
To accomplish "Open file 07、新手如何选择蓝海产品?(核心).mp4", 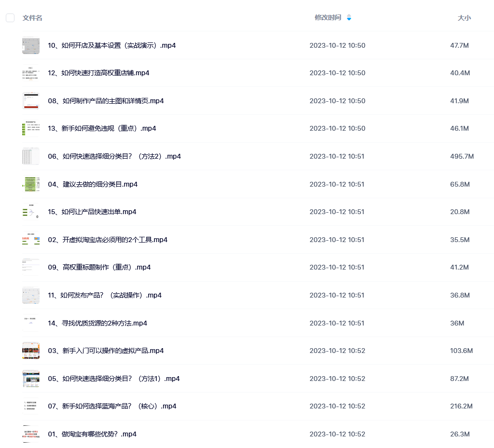I will click(112, 406).
